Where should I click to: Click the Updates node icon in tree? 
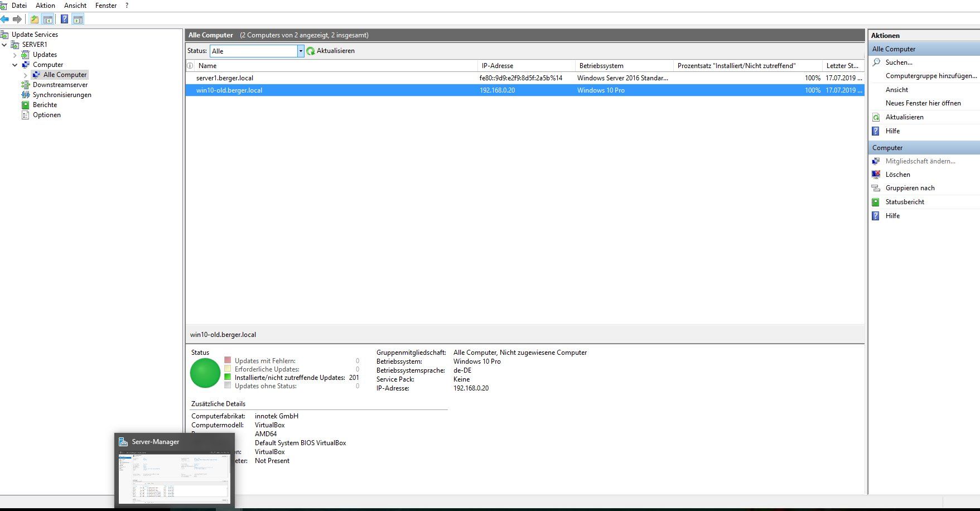point(25,55)
